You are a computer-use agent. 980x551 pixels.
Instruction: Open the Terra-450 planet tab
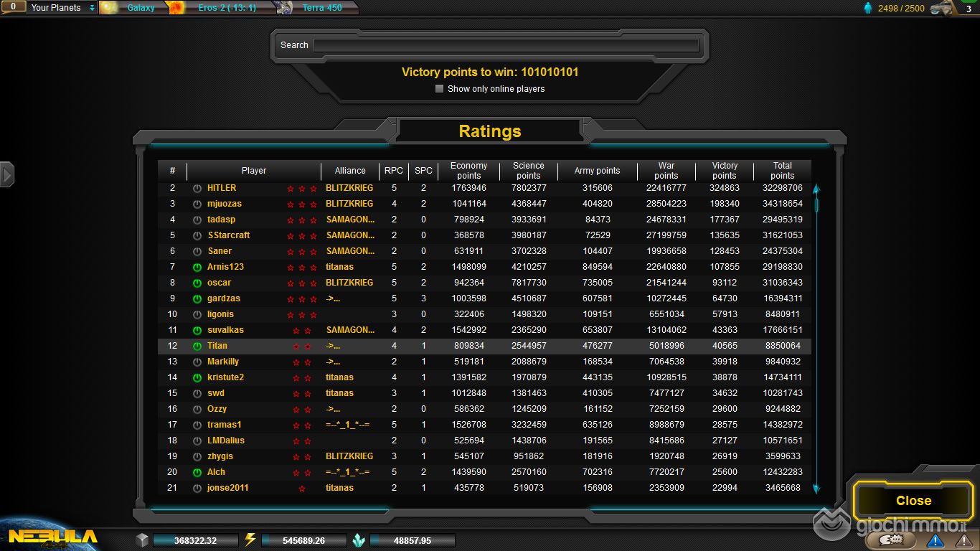322,8
